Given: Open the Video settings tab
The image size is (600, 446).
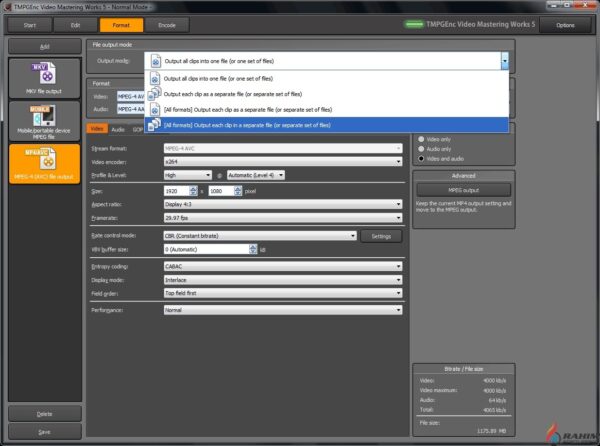Looking at the screenshot, I should point(97,129).
